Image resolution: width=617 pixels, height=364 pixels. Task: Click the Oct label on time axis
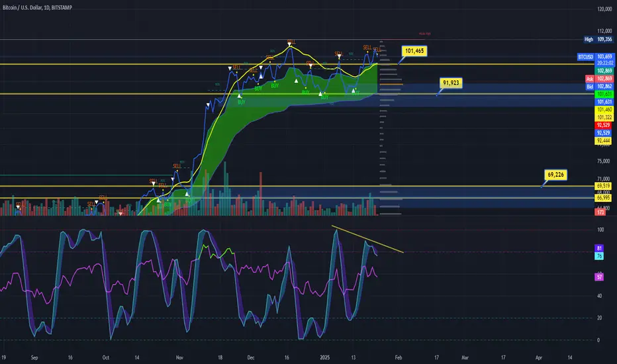click(x=105, y=357)
